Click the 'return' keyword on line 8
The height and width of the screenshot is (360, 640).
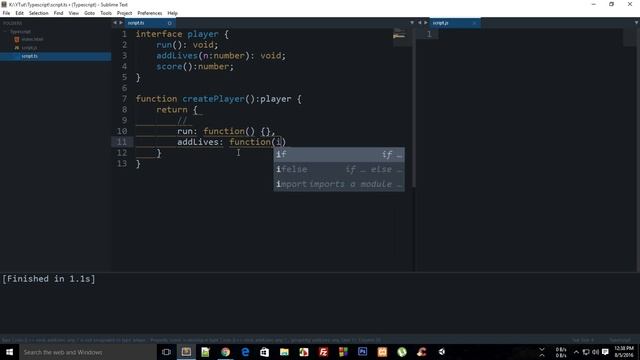[172, 110]
